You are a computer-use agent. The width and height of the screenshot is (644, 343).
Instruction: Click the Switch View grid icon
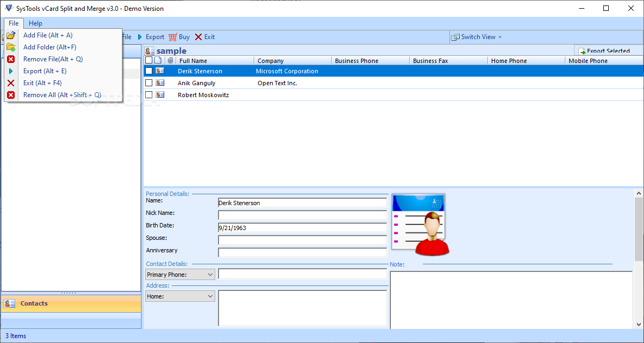pyautogui.click(x=455, y=37)
